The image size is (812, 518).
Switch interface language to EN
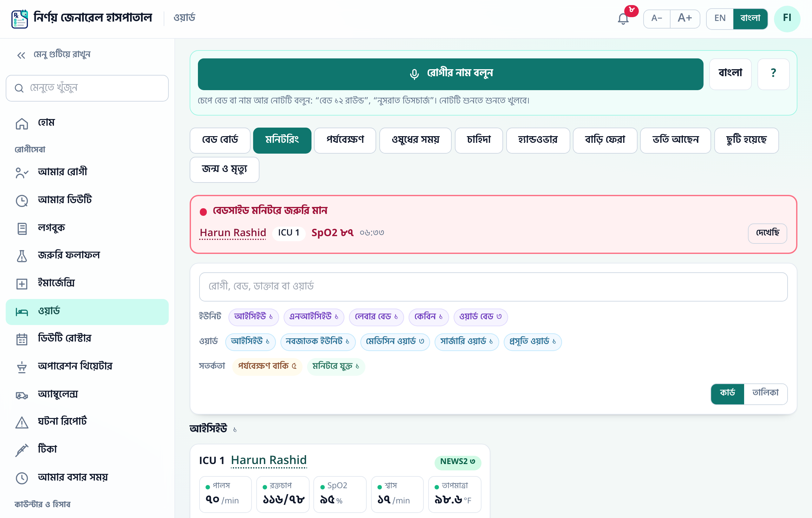coord(720,18)
